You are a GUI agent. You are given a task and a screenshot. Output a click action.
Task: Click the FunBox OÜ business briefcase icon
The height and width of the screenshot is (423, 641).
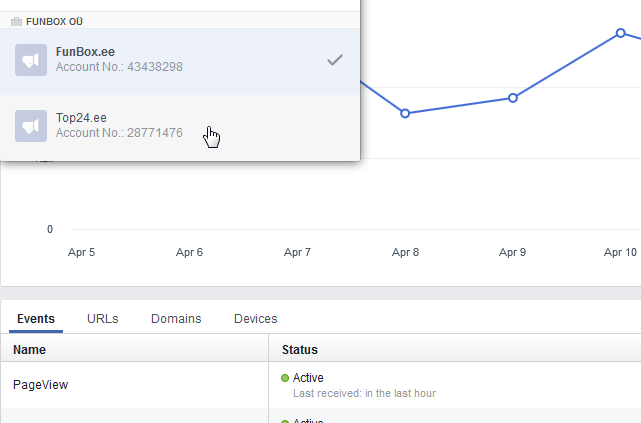pyautogui.click(x=16, y=19)
